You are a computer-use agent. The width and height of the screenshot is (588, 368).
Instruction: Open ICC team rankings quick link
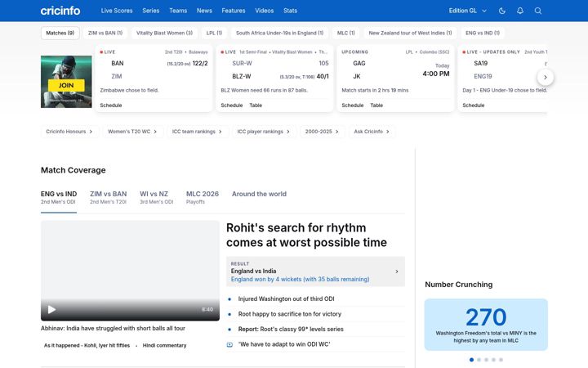[x=198, y=132]
